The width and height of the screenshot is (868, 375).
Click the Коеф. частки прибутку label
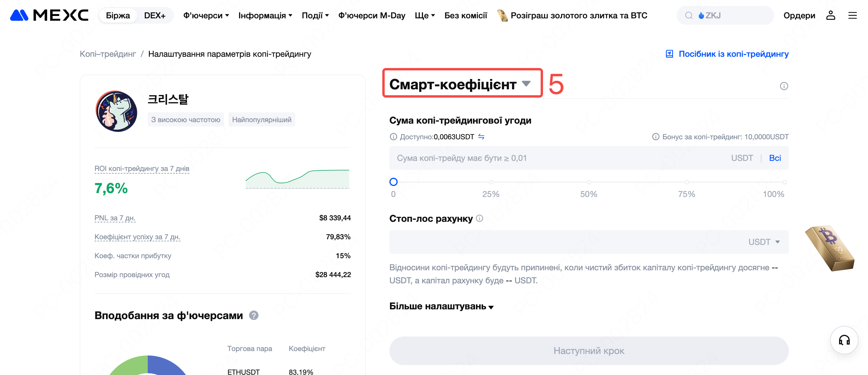[133, 255]
